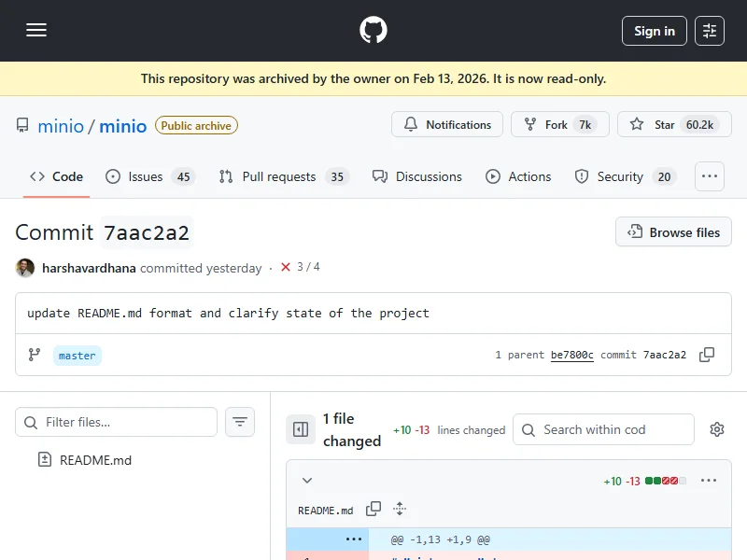The width and height of the screenshot is (747, 560).
Task: Click the Sign in button
Action: tap(654, 31)
